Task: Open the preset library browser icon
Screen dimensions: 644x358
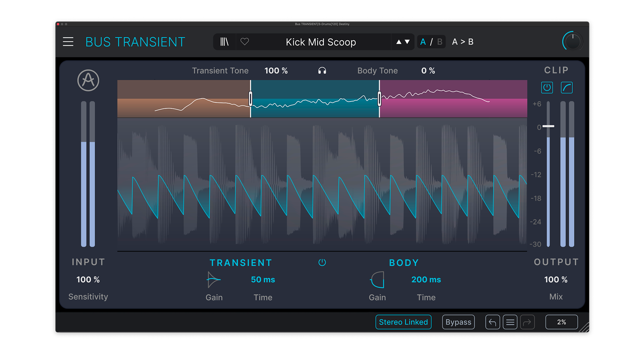Action: 224,42
